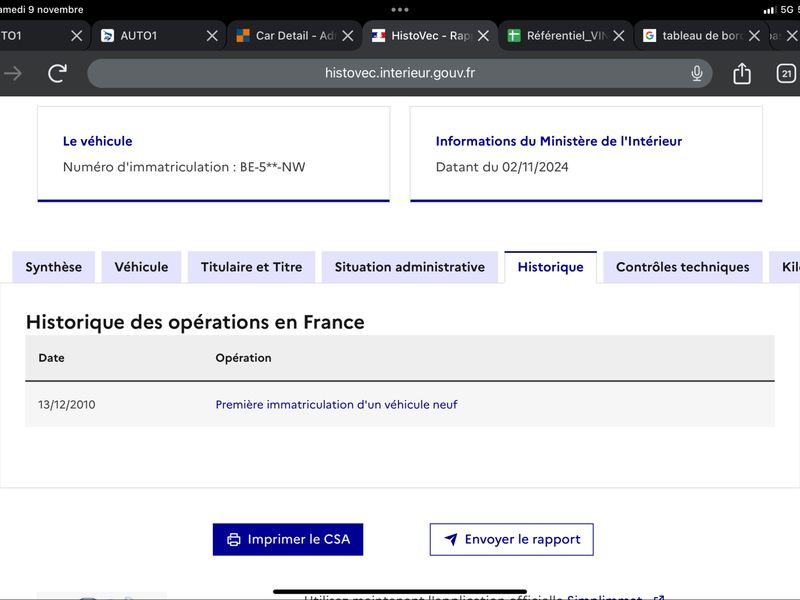
Task: Open the tab overview showing 21 tabs
Action: 786,73
